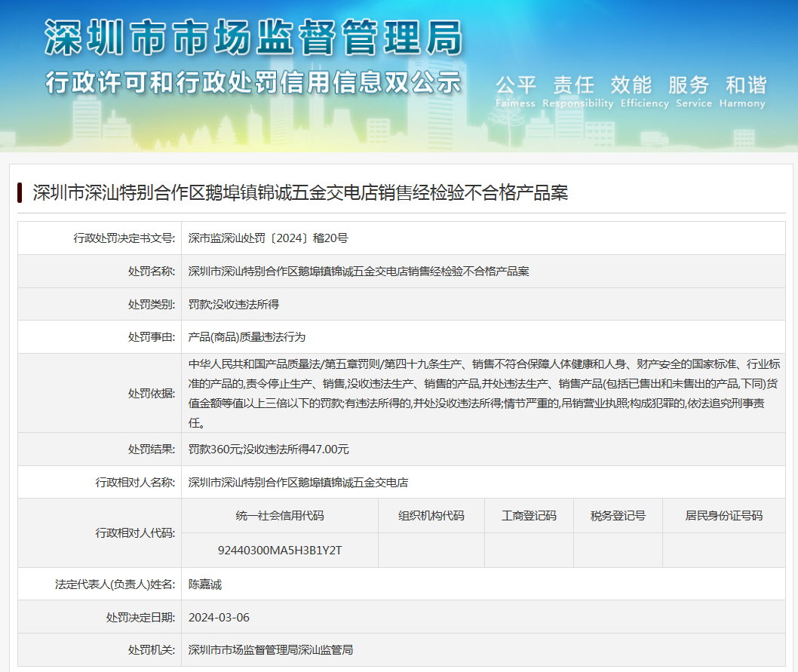The width and height of the screenshot is (798, 672).
Task: Click the value 深圳市市场监督管理局深汕监管局
Action: tap(271, 650)
